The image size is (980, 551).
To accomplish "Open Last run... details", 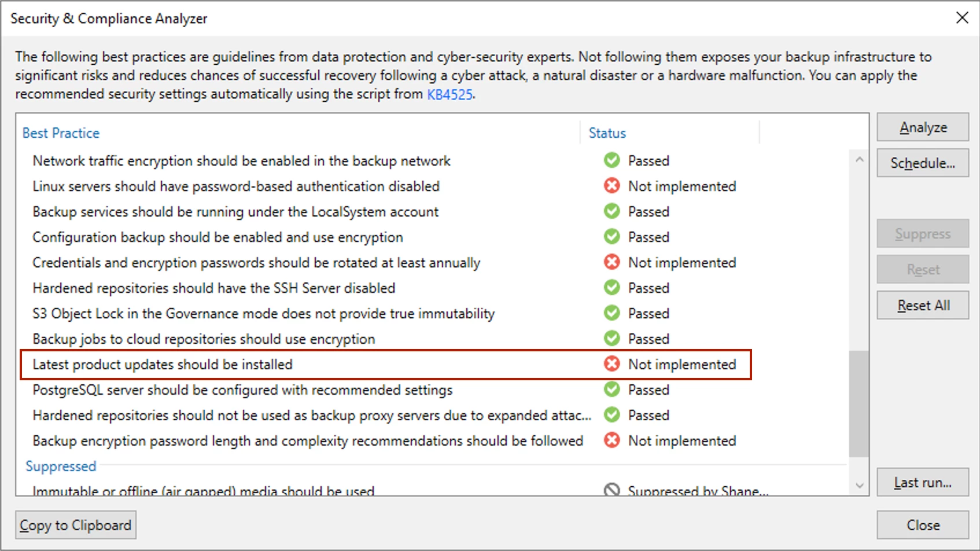I will point(922,483).
